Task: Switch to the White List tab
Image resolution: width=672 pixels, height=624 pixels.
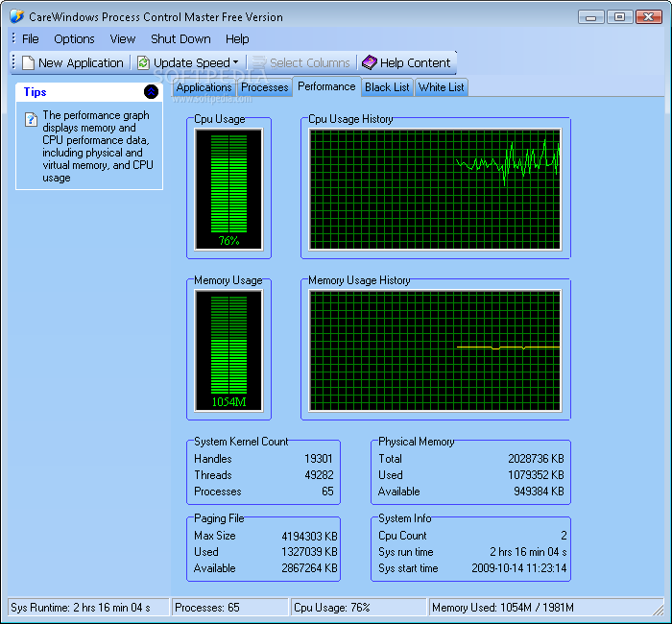Action: pos(441,87)
